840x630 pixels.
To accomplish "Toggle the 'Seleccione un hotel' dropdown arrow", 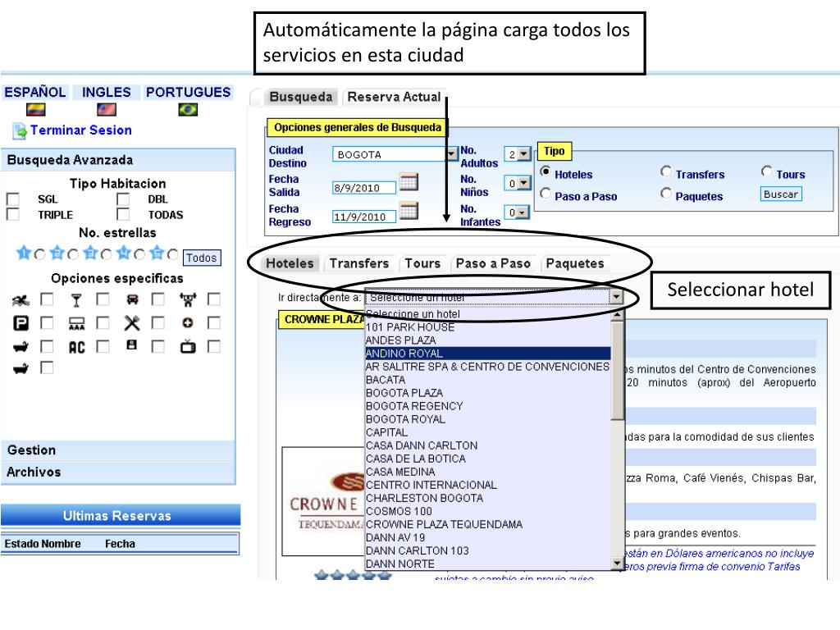I will point(617,297).
